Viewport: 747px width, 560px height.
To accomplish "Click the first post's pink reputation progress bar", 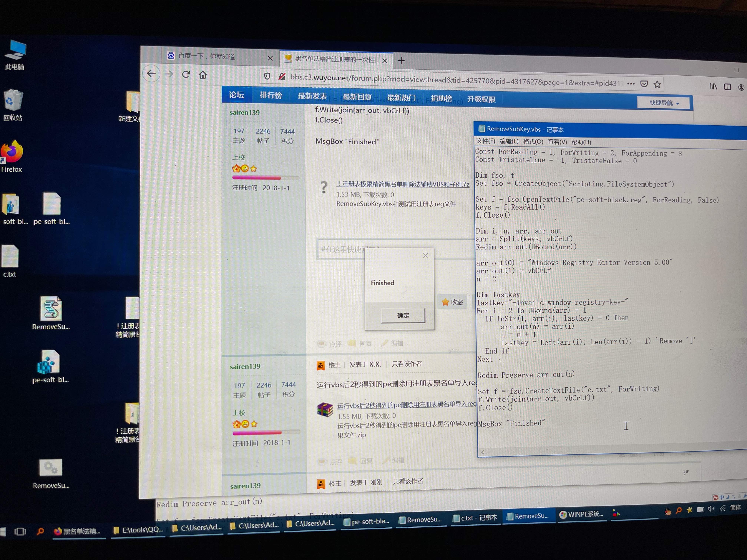I will click(x=266, y=178).
